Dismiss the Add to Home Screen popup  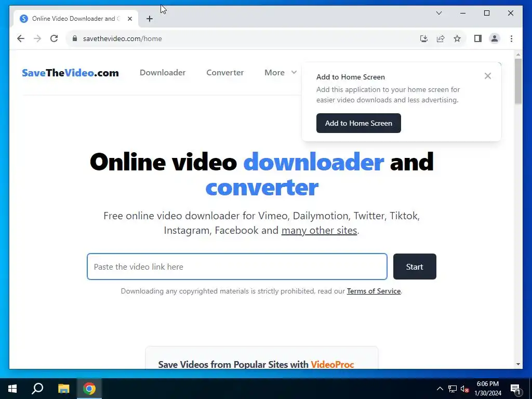tap(488, 76)
